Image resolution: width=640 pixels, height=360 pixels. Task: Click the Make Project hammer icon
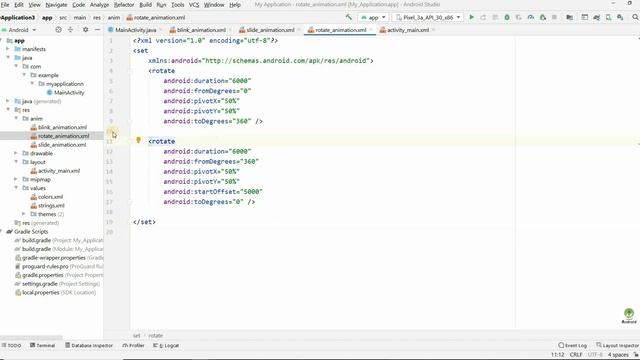click(x=349, y=17)
